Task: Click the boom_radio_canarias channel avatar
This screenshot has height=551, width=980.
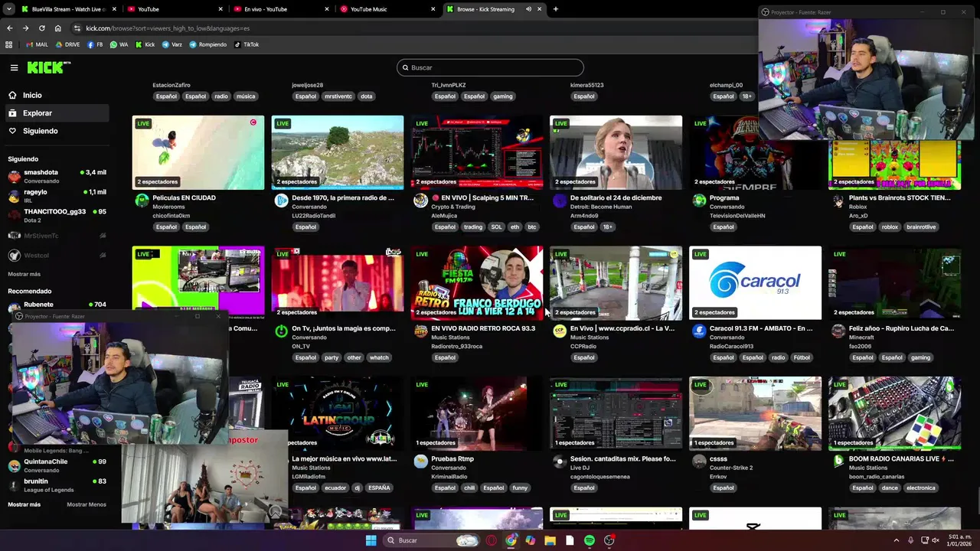Action: pos(838,461)
